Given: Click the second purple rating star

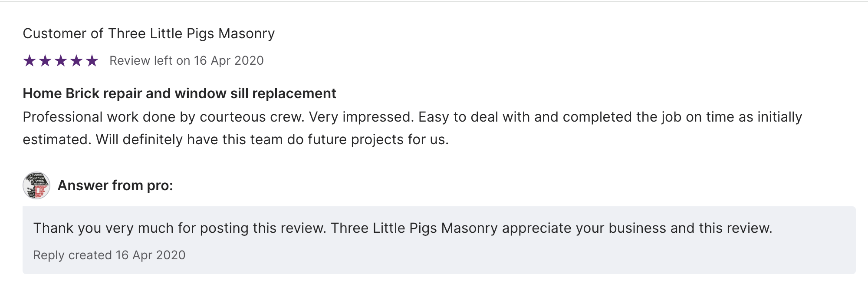Looking at the screenshot, I should pyautogui.click(x=45, y=61).
